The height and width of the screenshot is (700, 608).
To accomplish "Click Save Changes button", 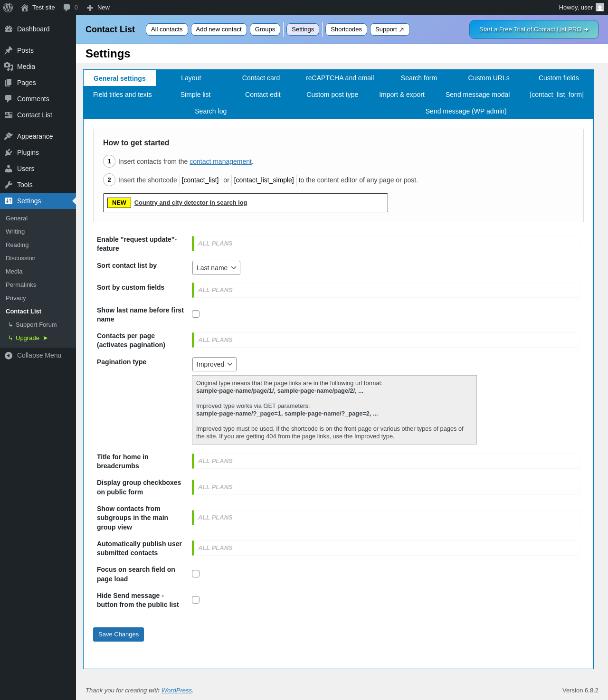I will [118, 634].
